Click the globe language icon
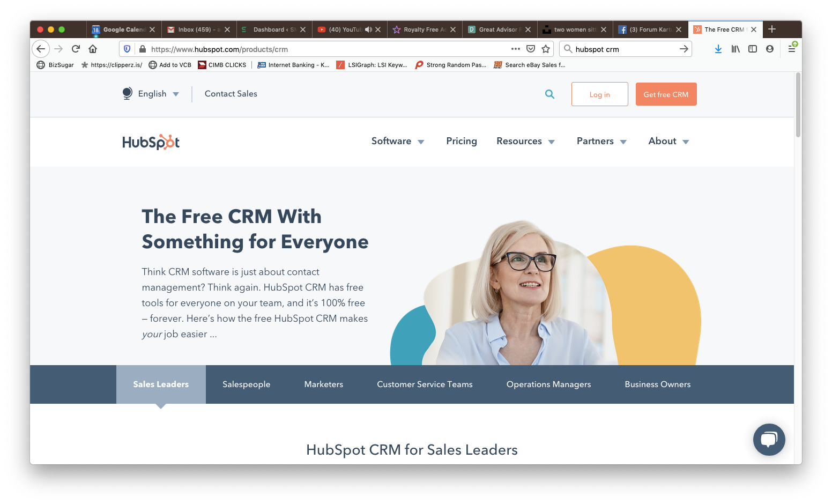The width and height of the screenshot is (832, 504). tap(127, 93)
